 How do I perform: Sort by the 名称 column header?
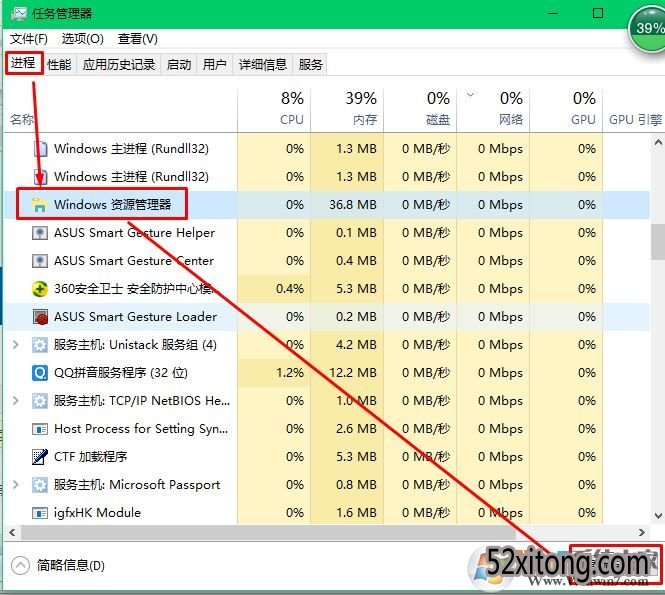click(x=121, y=110)
